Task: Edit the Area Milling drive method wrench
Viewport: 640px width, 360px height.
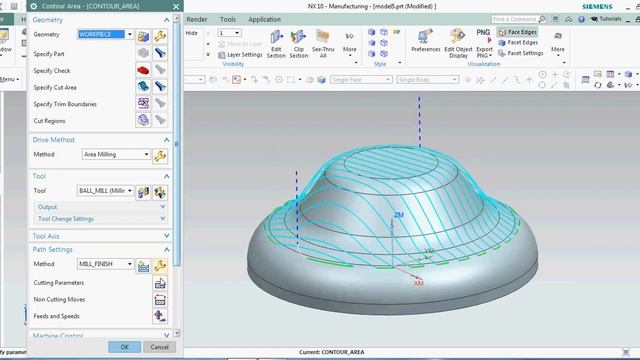Action: point(160,156)
